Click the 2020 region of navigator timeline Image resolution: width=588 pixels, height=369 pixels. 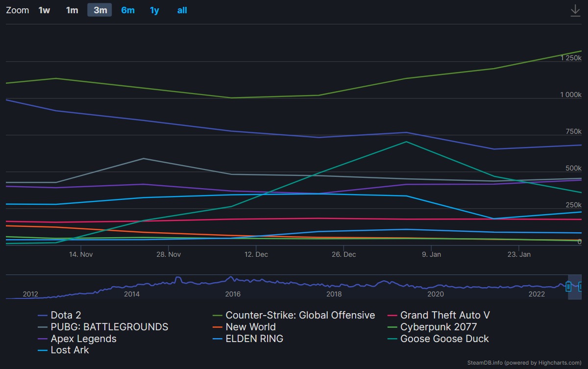pos(436,294)
